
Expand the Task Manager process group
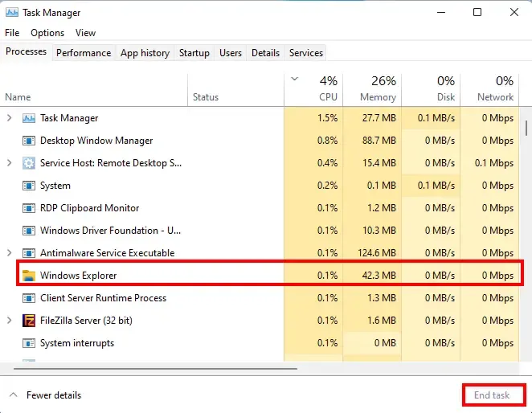point(10,118)
